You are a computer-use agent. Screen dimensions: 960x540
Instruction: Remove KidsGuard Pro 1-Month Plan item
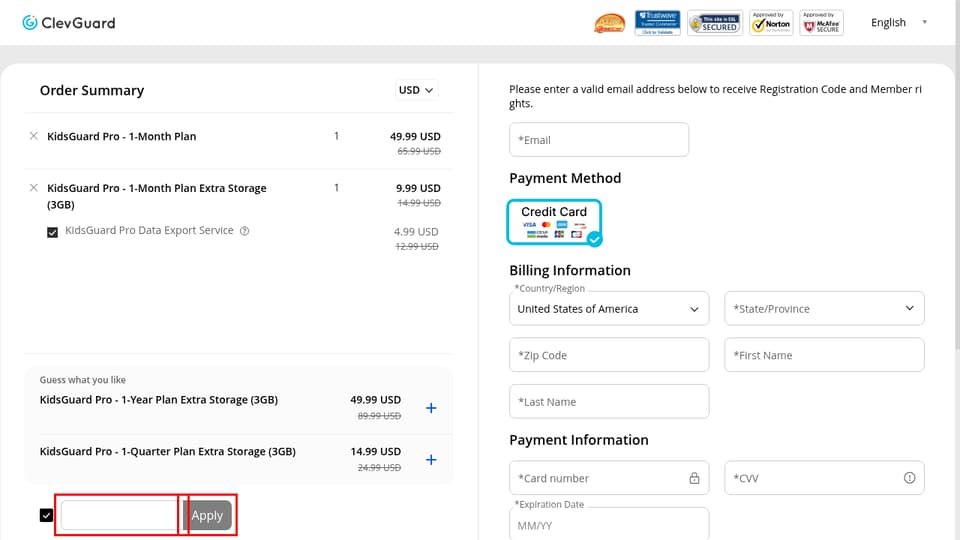pyautogui.click(x=34, y=136)
